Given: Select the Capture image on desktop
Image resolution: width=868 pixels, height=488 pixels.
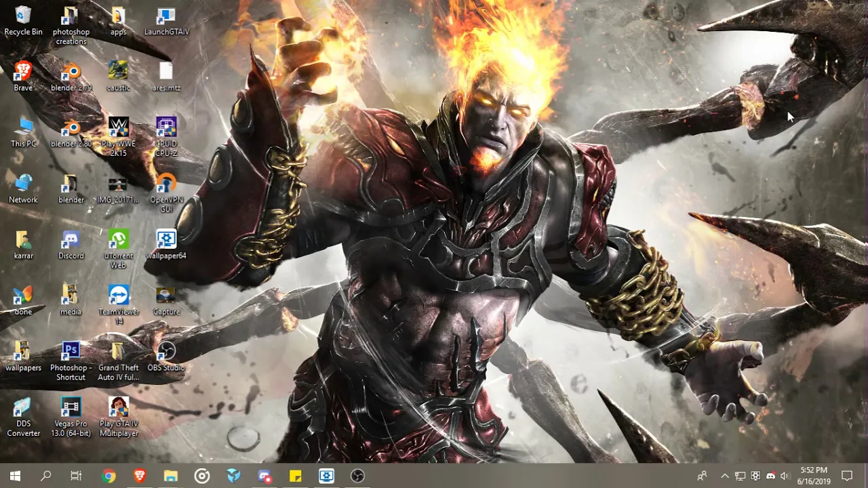Looking at the screenshot, I should (166, 301).
